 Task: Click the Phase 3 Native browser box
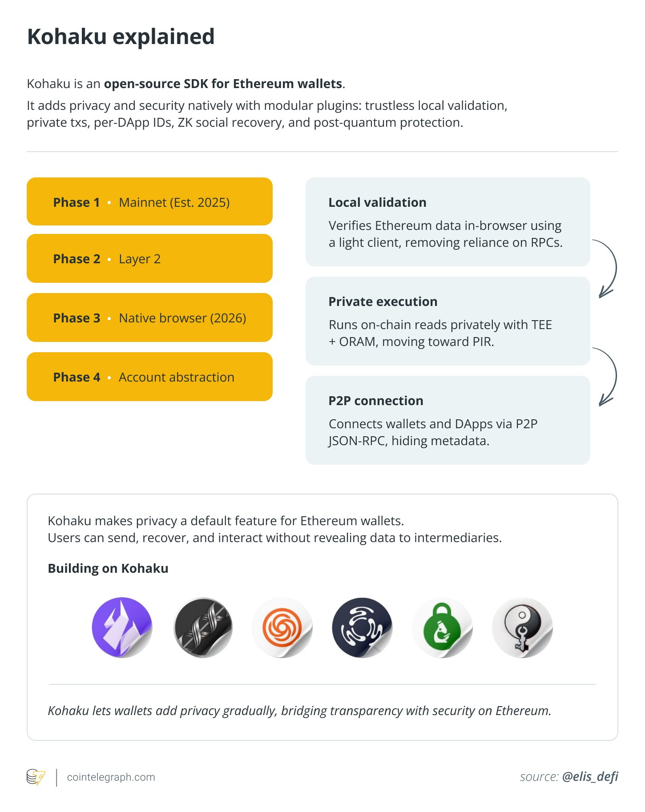click(x=149, y=318)
